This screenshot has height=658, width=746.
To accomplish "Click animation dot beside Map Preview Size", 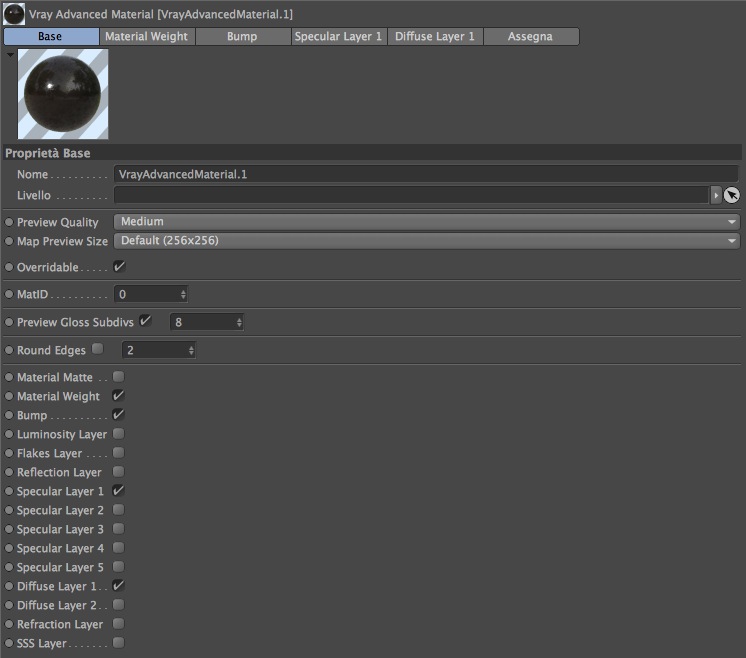I will pyautogui.click(x=9, y=241).
